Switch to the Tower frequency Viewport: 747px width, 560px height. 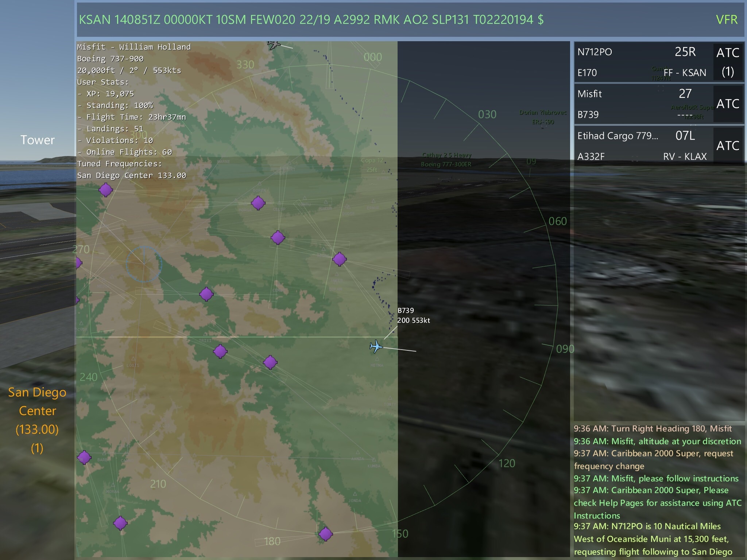click(37, 140)
